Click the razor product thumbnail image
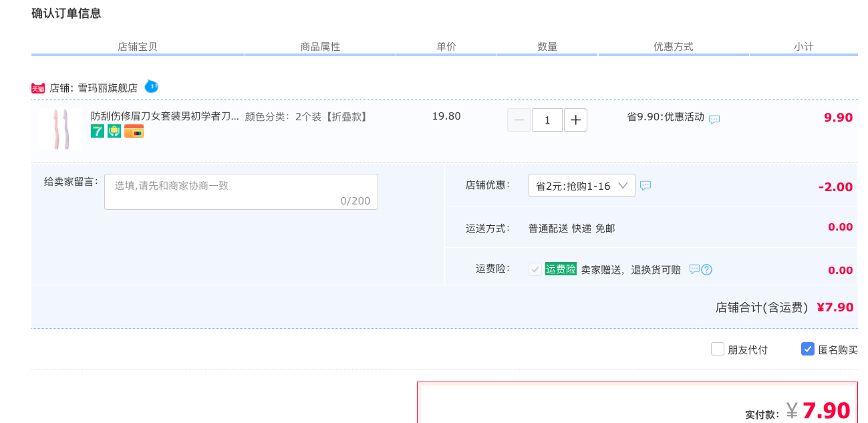Viewport: 868px width, 423px height. click(x=60, y=129)
